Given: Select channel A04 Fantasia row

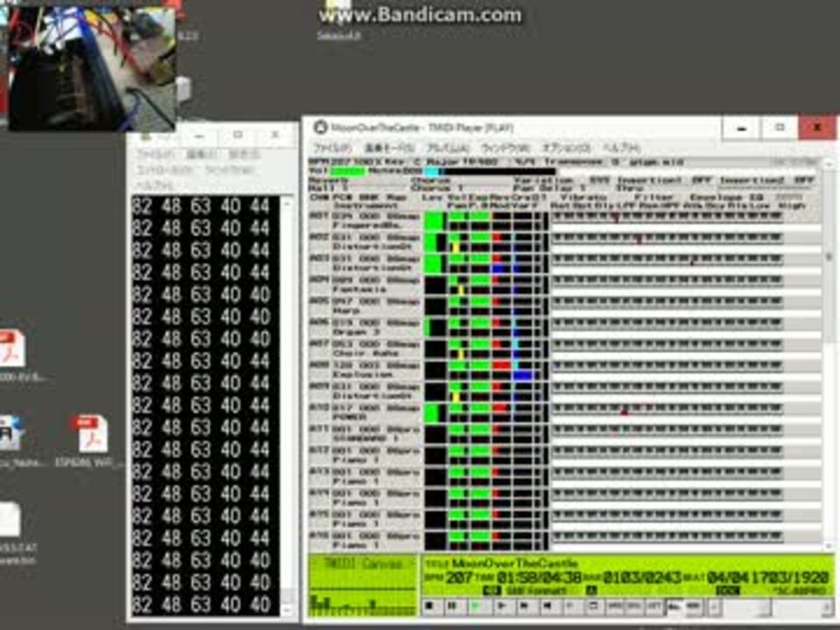Looking at the screenshot, I should (x=366, y=284).
